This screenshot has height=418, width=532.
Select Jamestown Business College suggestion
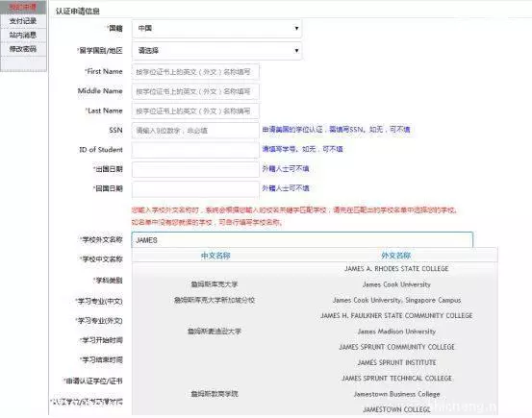[396, 394]
